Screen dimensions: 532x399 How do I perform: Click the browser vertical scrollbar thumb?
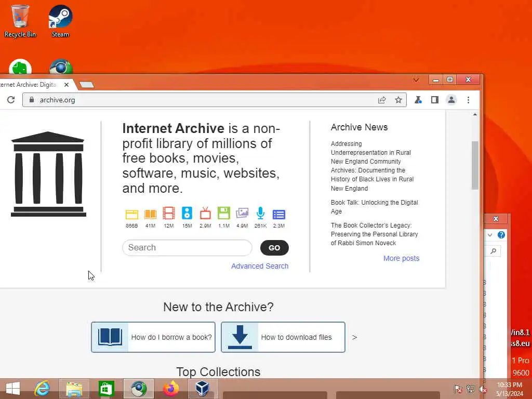(x=475, y=165)
